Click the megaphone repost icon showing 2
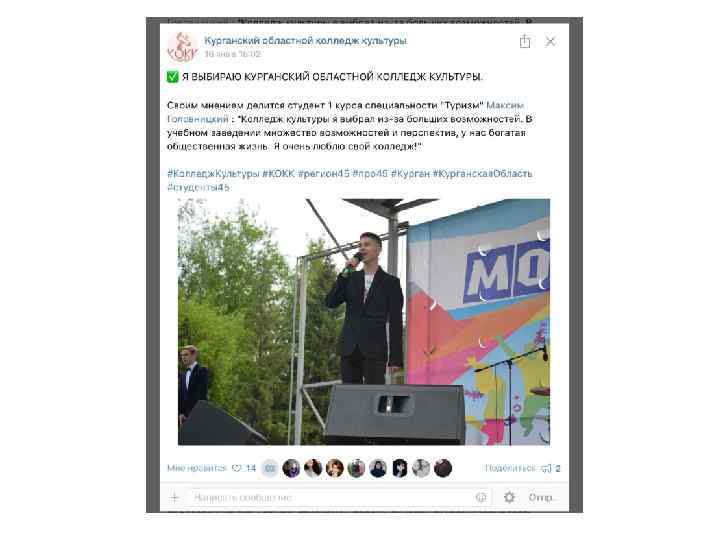This screenshot has width=720, height=540. (546, 468)
